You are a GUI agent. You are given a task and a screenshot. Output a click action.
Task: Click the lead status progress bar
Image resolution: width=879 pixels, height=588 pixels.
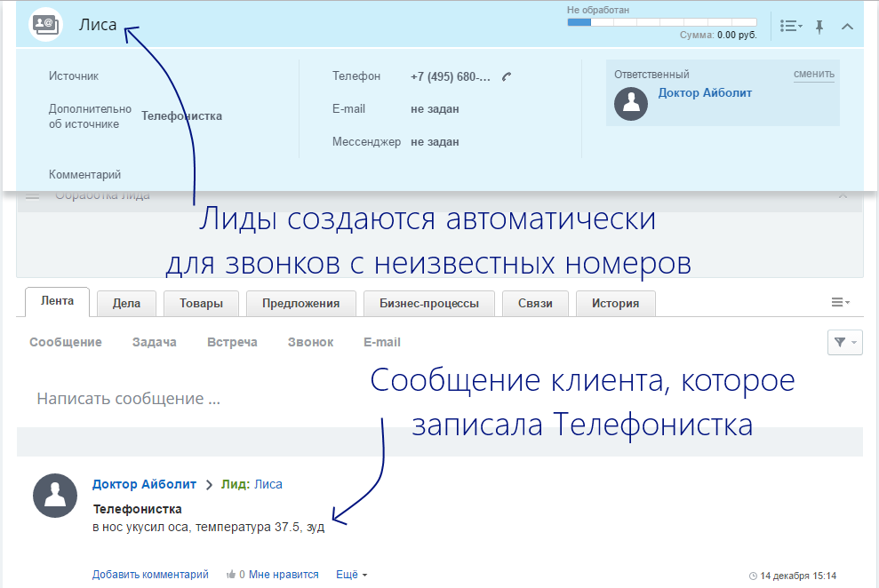661,22
